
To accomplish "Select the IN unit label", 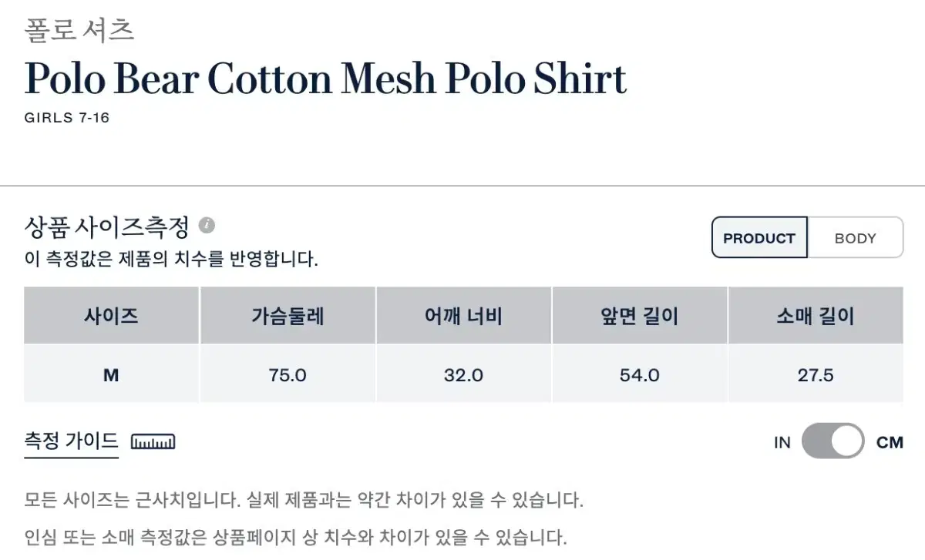I will pyautogui.click(x=782, y=442).
